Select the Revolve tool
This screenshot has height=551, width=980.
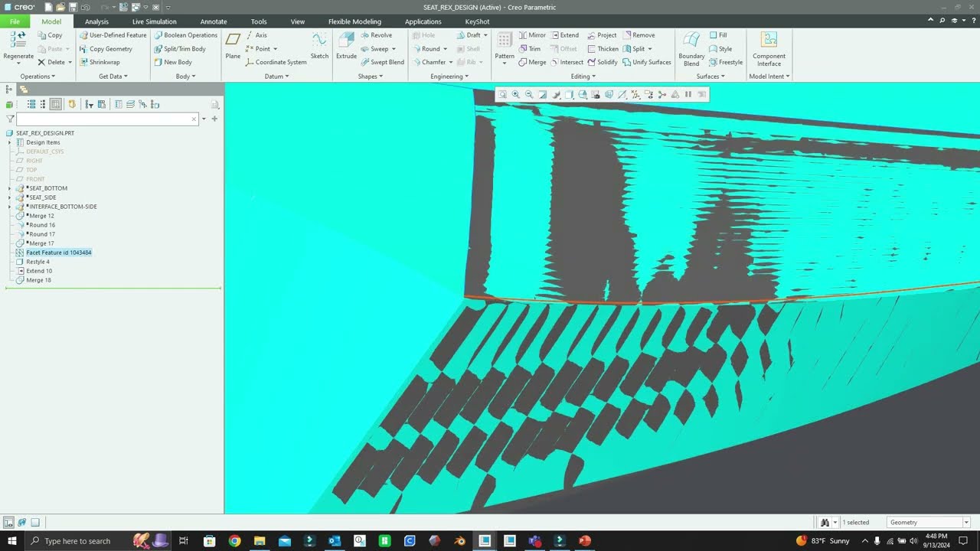click(376, 35)
